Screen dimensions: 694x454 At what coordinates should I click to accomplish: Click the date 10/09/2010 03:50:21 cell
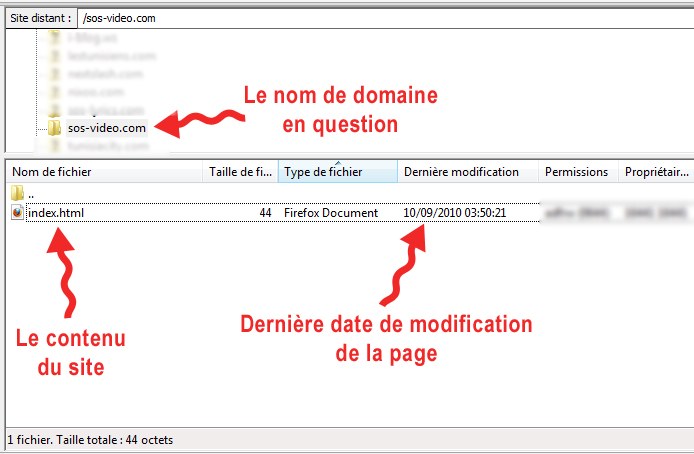[455, 213]
